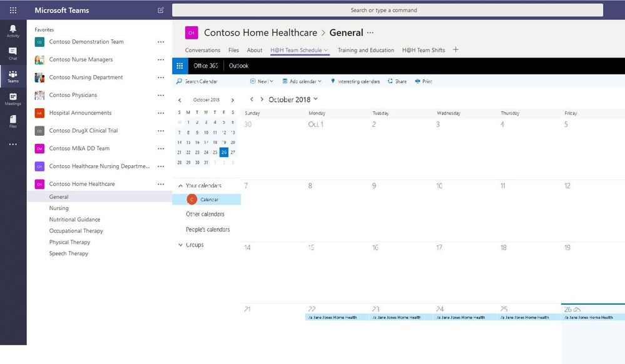Create a New calendar event
The image size is (625, 364).
pyautogui.click(x=258, y=81)
